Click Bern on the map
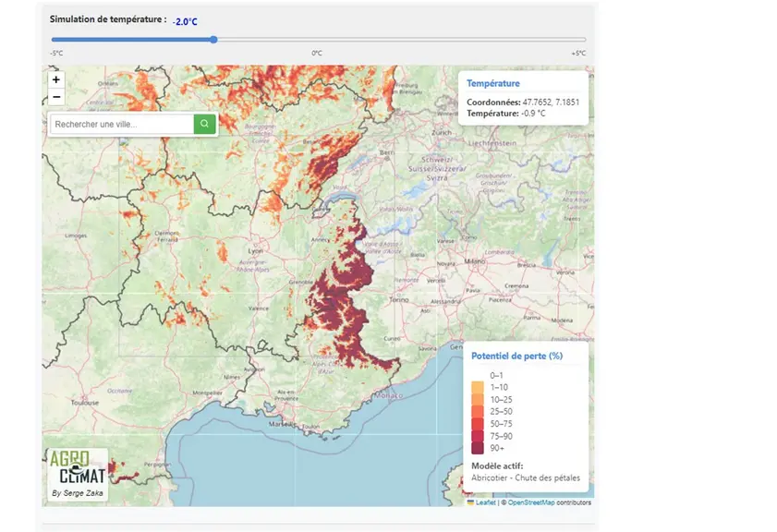This screenshot has width=777, height=532. coord(387,152)
